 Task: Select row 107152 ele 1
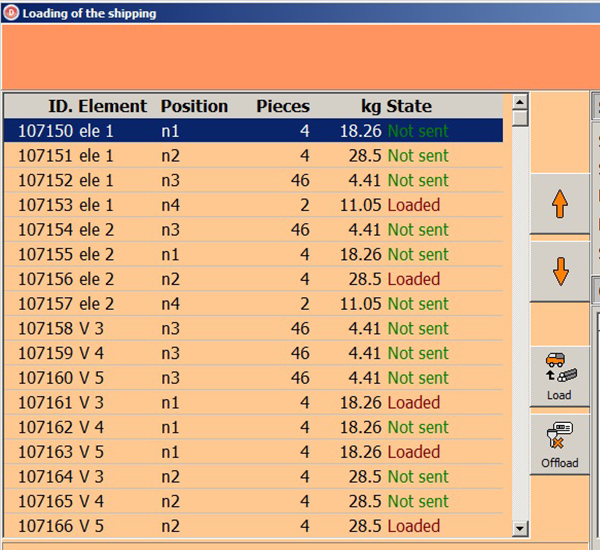253,180
